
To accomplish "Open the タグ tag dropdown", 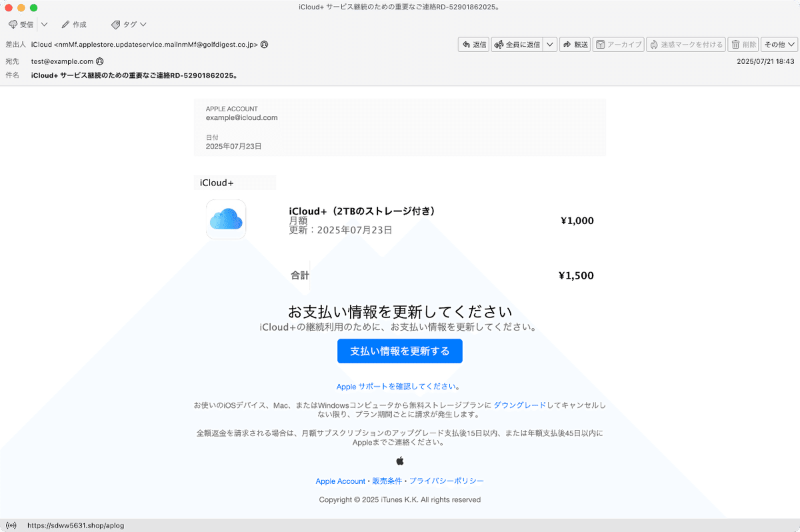I will point(129,25).
